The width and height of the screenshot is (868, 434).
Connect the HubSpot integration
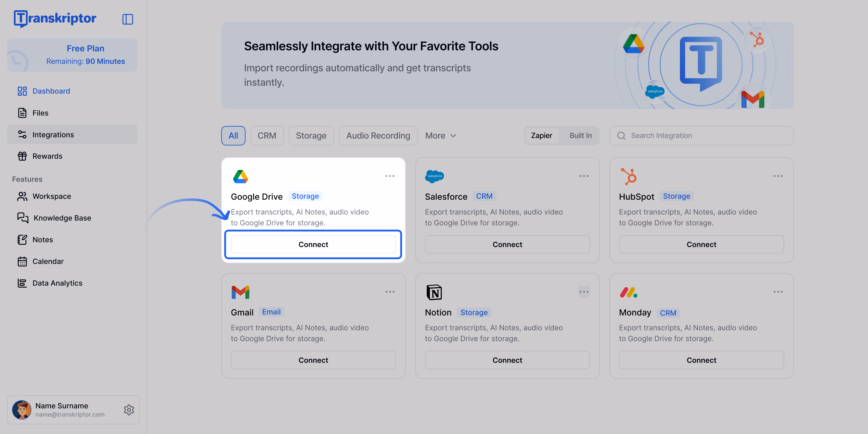(701, 244)
